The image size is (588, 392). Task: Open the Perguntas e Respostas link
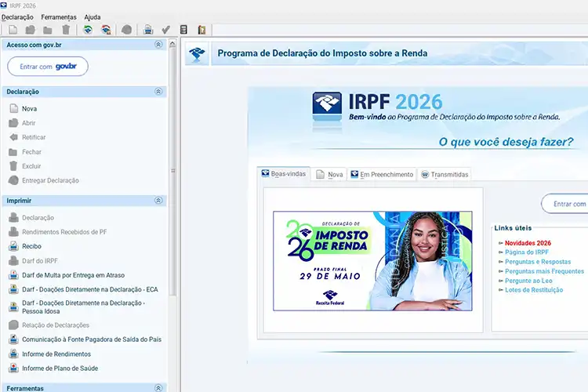click(538, 262)
